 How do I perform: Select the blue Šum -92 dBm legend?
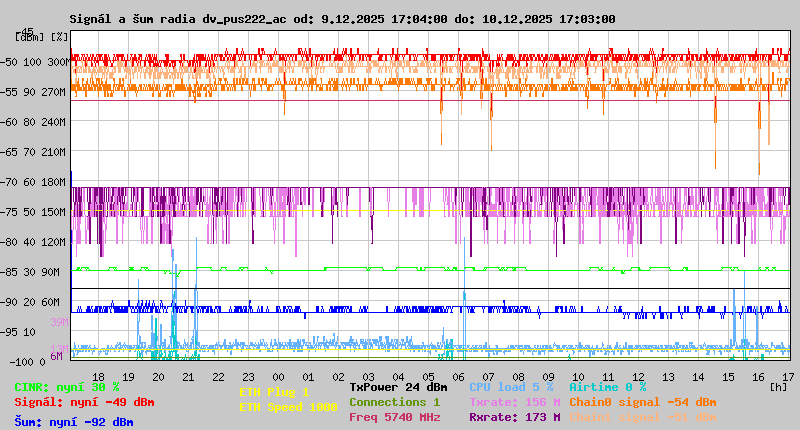74,422
